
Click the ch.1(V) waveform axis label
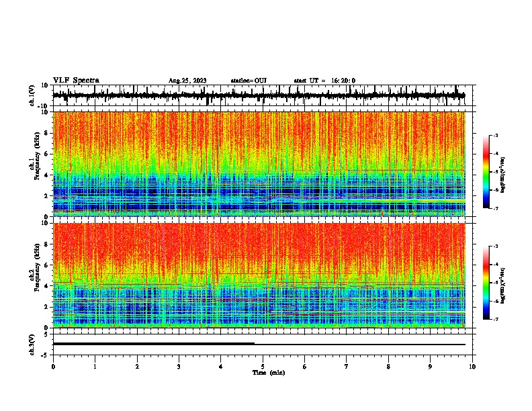[32, 95]
